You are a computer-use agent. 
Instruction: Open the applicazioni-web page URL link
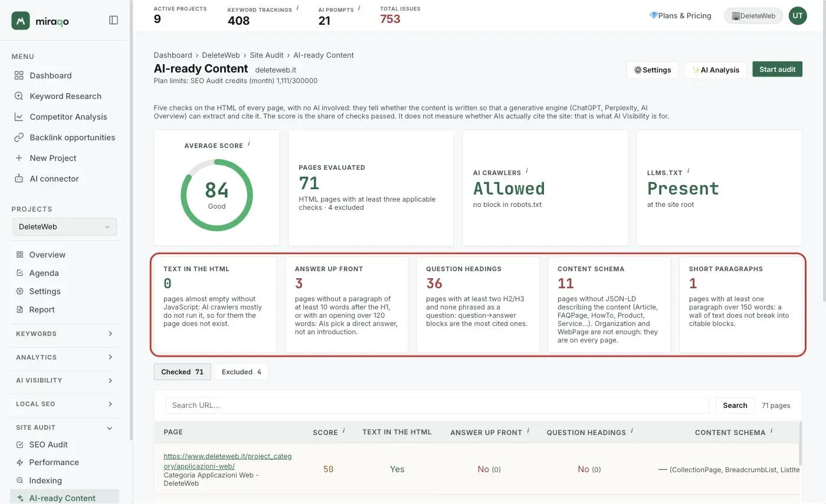pos(228,461)
